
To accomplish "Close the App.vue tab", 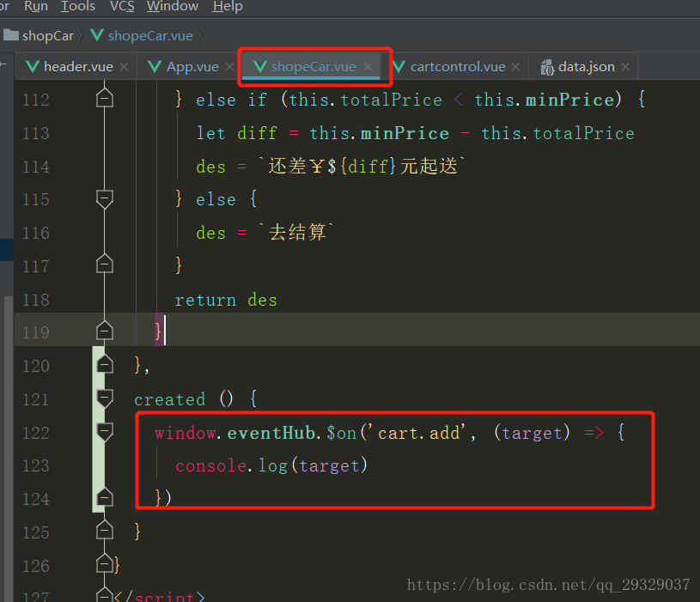I will 229,67.
